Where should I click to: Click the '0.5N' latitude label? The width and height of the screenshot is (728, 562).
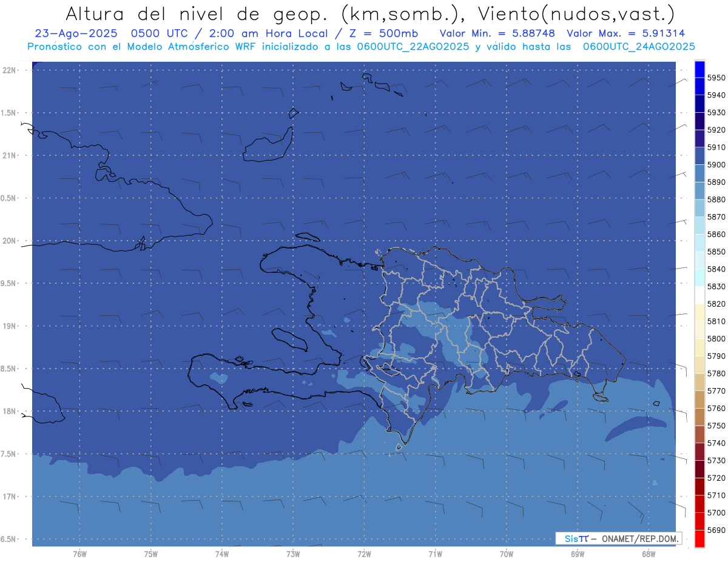pos(8,198)
